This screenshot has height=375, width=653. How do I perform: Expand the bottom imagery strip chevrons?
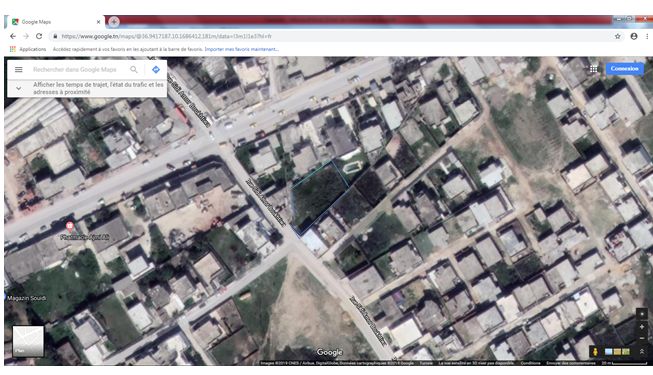tap(642, 352)
